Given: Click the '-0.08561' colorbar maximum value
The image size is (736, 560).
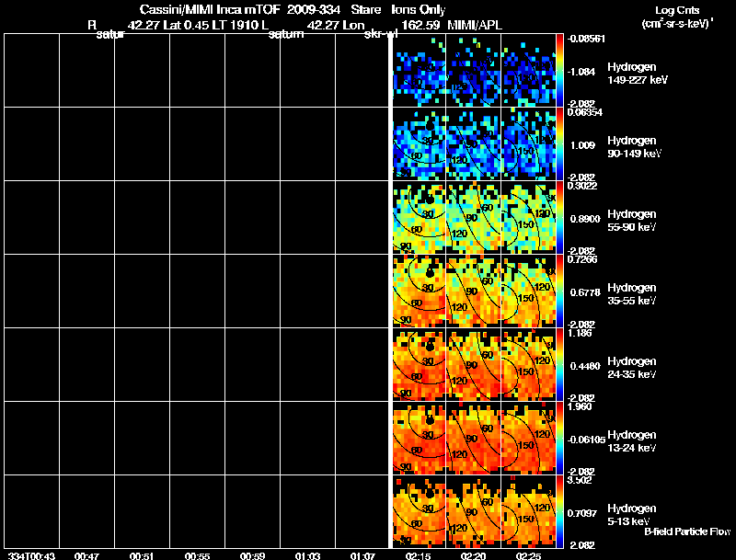Looking at the screenshot, I should (x=586, y=39).
